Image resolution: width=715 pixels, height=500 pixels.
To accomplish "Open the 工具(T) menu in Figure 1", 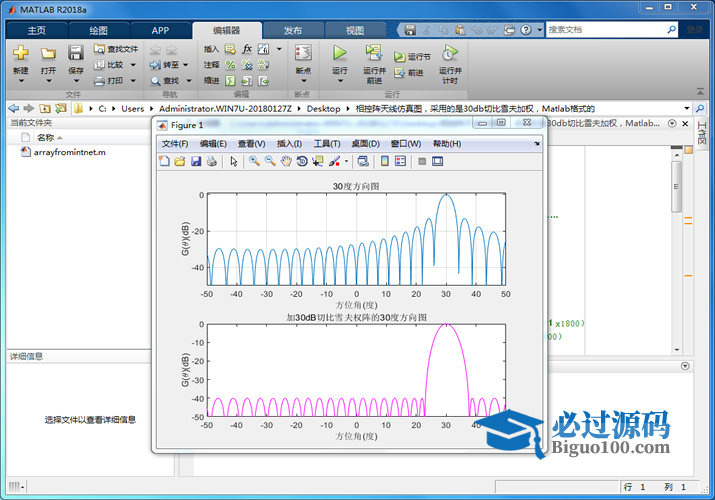I will 327,144.
